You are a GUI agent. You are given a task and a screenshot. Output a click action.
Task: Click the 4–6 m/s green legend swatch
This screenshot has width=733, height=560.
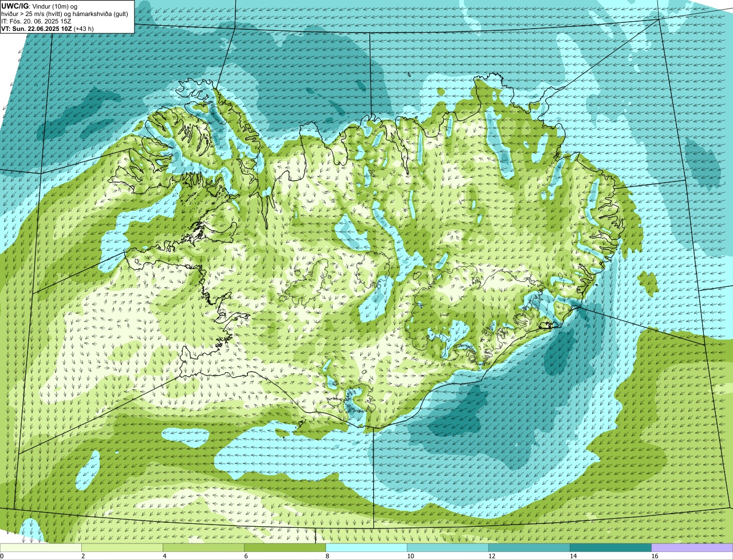pyautogui.click(x=203, y=548)
